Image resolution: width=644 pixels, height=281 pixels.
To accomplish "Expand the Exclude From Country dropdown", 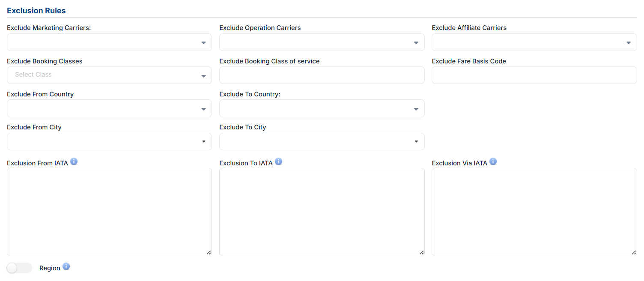I will pos(109,108).
